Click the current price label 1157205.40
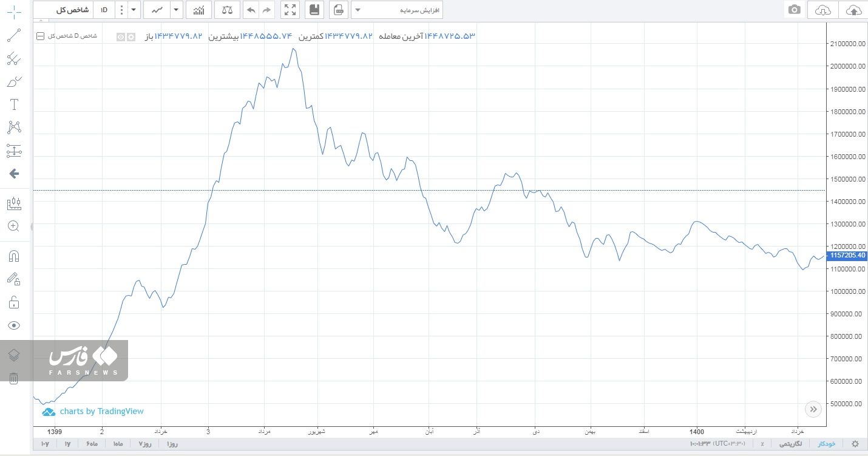 (x=847, y=256)
